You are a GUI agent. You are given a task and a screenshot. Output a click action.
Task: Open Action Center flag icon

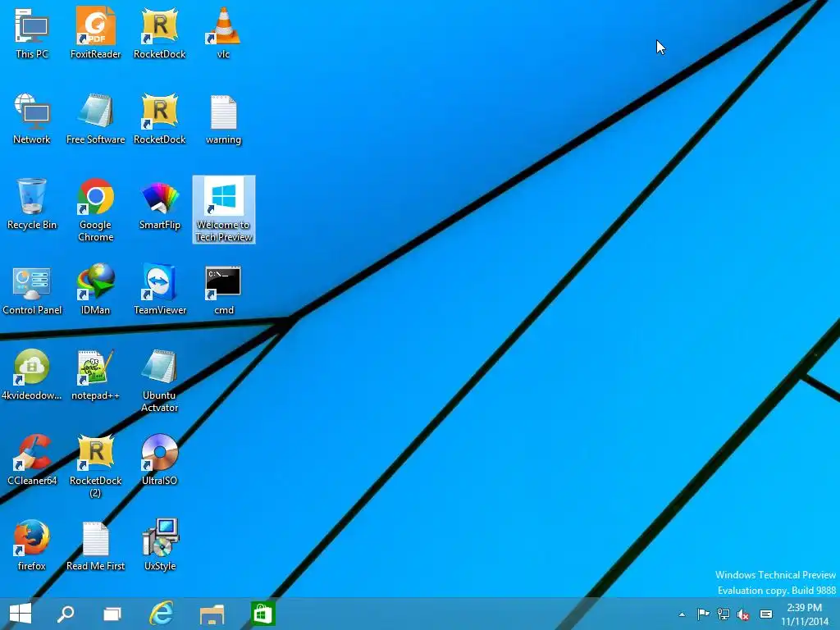[703, 614]
